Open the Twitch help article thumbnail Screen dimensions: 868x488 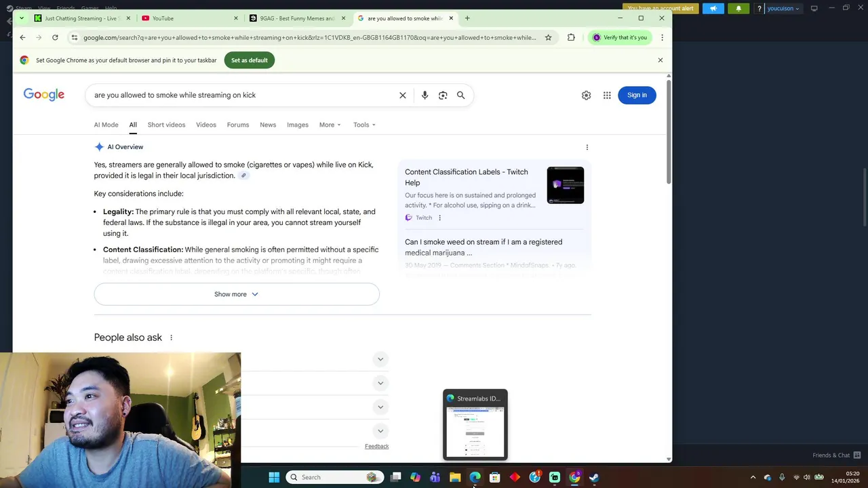coord(566,185)
